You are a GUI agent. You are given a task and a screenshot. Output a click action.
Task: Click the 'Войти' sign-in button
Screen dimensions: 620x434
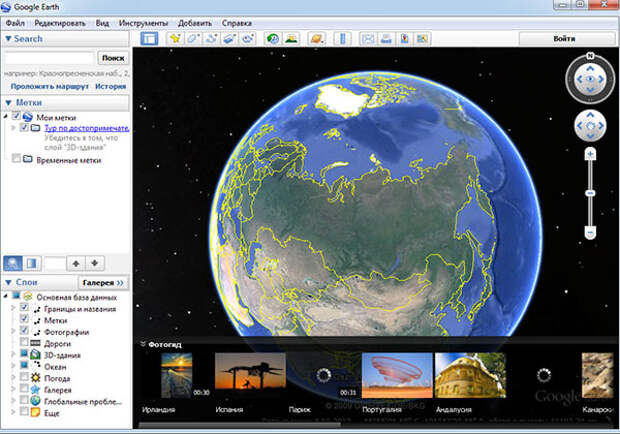point(567,39)
